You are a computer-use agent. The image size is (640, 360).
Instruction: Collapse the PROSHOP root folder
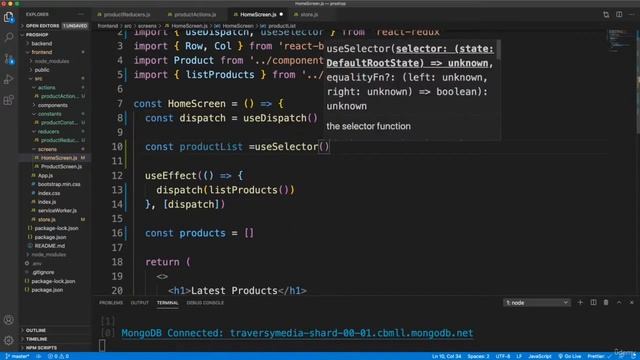[x=37, y=35]
